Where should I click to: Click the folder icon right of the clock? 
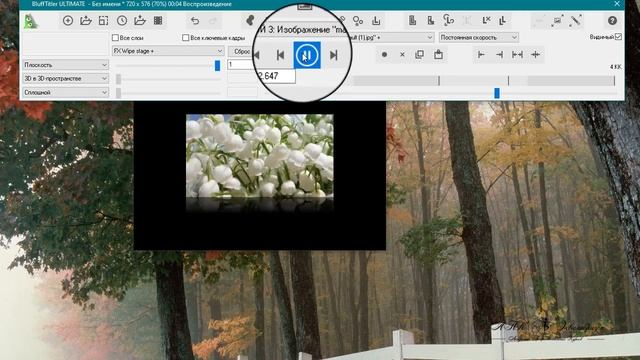tap(140, 20)
